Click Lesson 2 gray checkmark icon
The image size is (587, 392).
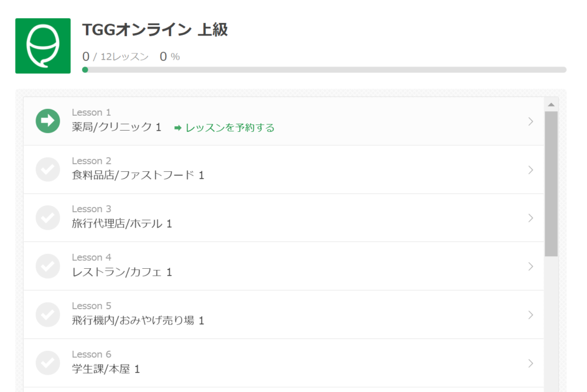(48, 170)
